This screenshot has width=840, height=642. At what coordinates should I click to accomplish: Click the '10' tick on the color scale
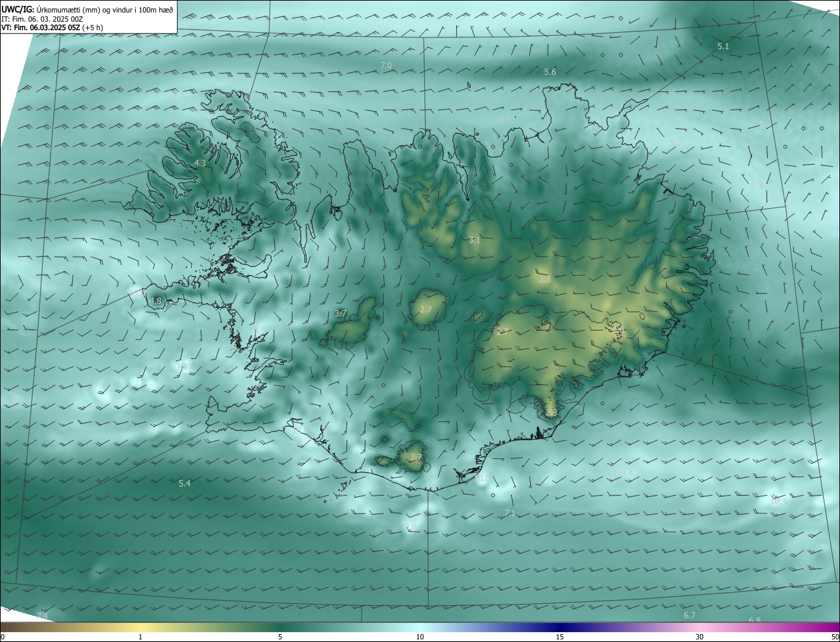coord(420,637)
